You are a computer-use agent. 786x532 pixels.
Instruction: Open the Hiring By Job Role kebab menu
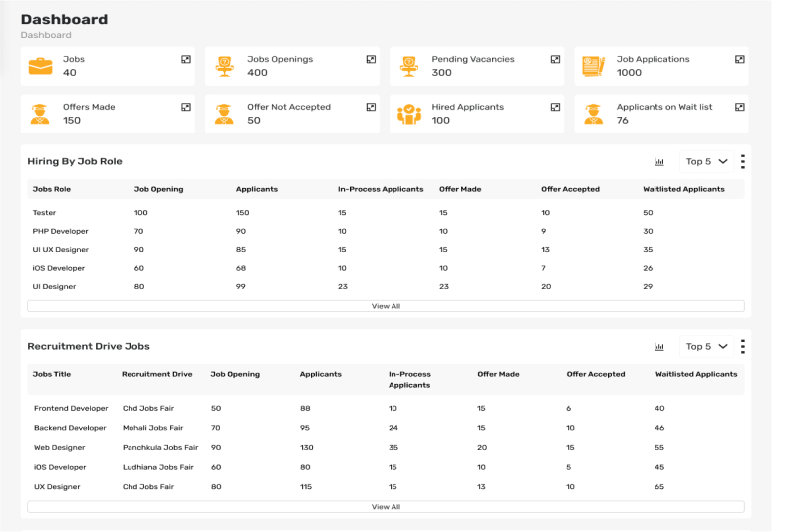click(x=743, y=161)
